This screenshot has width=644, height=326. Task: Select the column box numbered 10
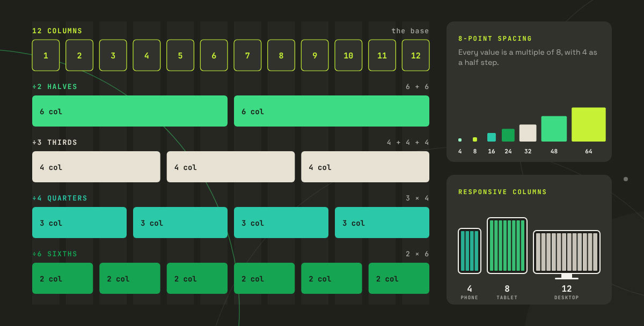pyautogui.click(x=348, y=55)
